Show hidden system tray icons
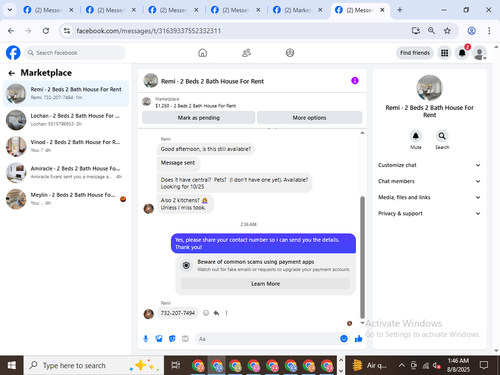Screen dimensions: 500x375 pyautogui.click(x=402, y=366)
